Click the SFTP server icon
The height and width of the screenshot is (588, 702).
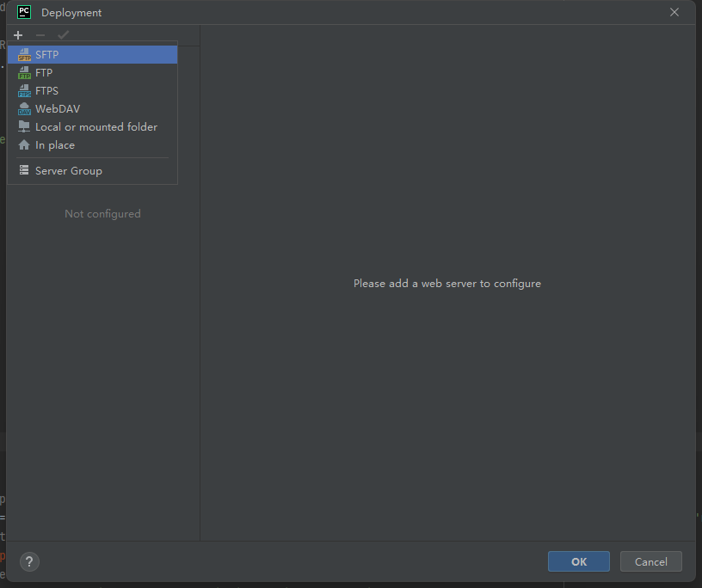(x=24, y=55)
